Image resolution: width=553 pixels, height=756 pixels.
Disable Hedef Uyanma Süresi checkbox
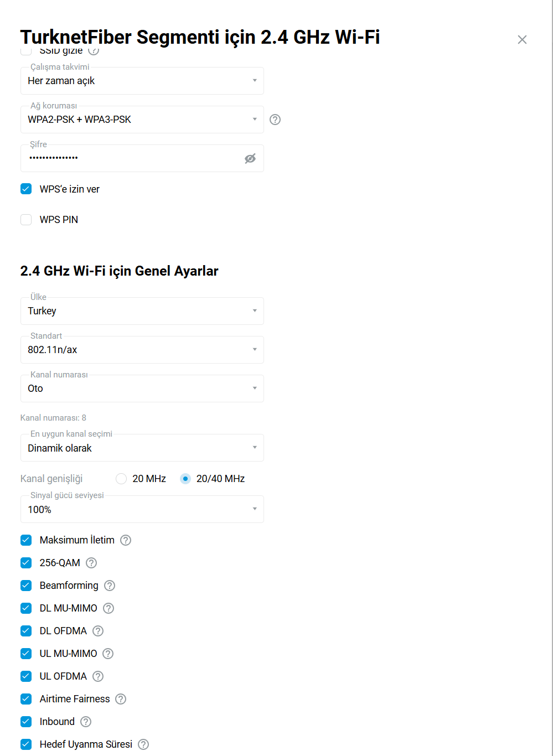tap(26, 744)
